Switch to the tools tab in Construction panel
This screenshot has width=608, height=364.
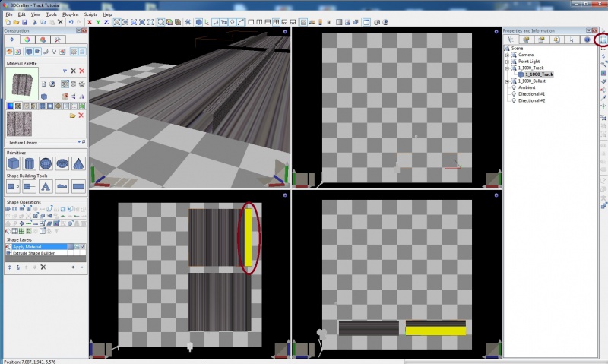click(x=58, y=40)
